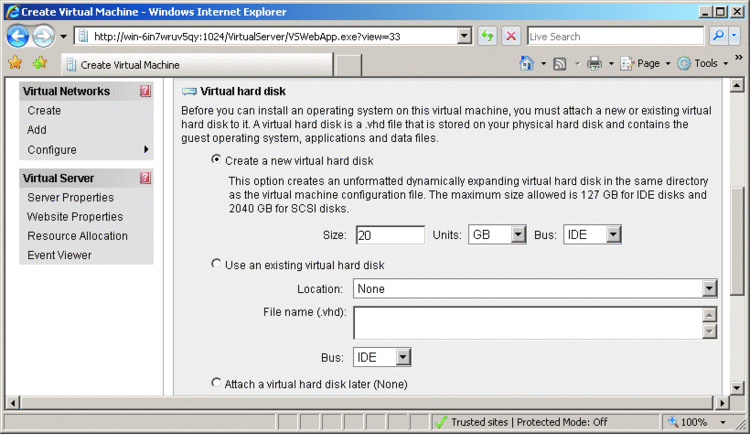Print the page using printer icon
Image resolution: width=750 pixels, height=434 pixels.
594,64
